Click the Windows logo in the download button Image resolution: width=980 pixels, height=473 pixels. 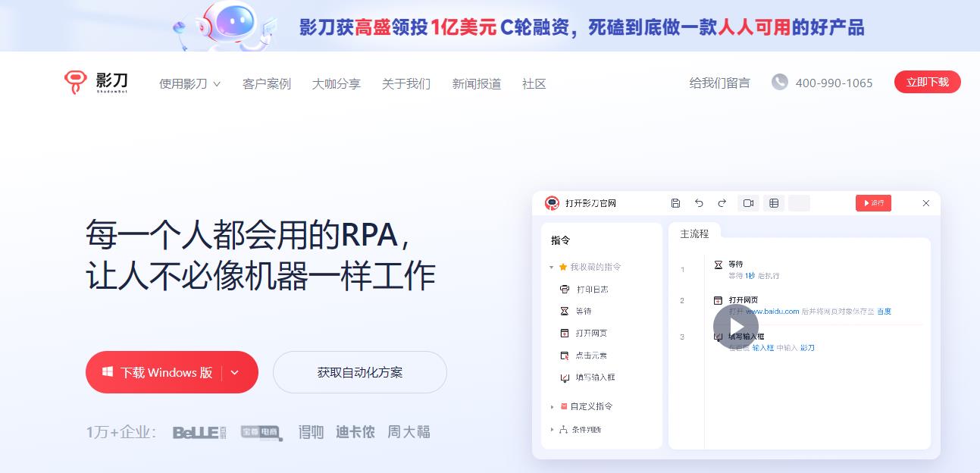108,372
